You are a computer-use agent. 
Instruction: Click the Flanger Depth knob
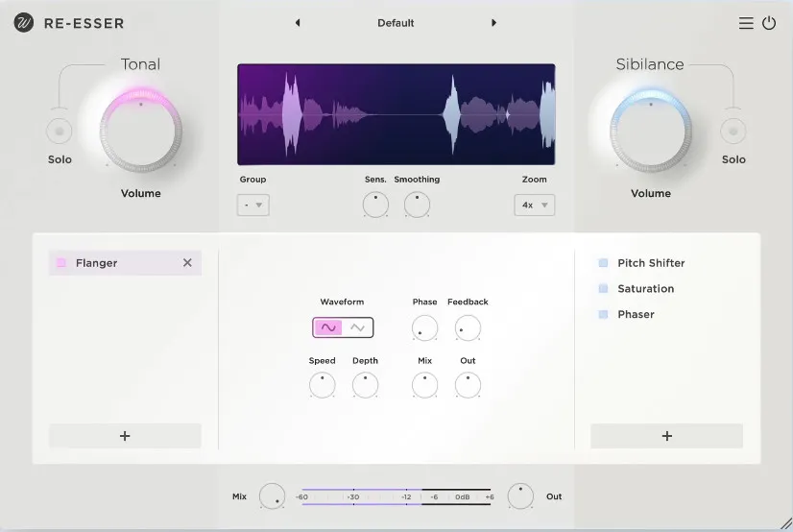(365, 385)
